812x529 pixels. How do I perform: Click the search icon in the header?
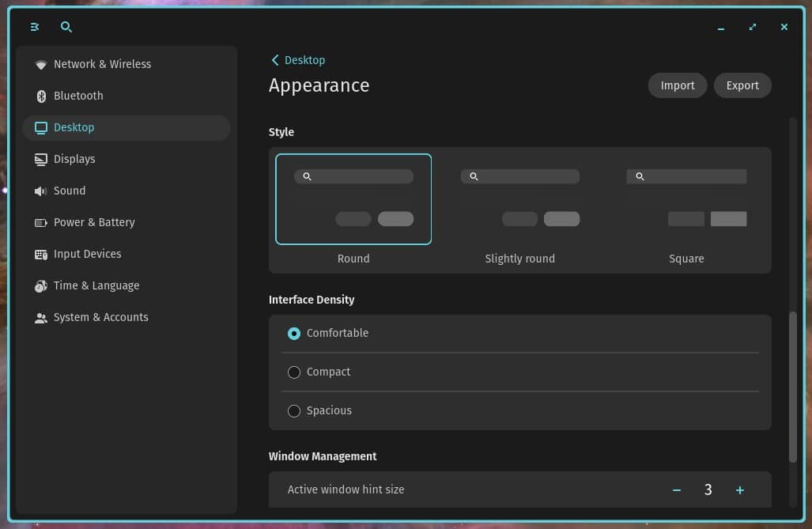[66, 26]
